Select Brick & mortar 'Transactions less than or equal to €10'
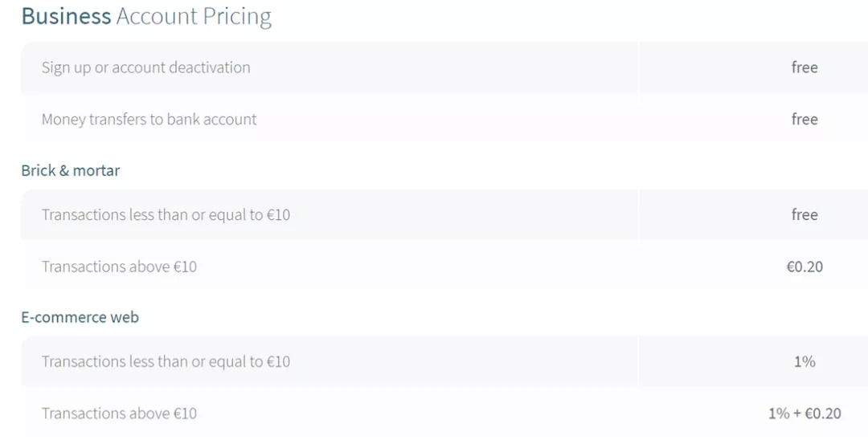 pos(166,215)
